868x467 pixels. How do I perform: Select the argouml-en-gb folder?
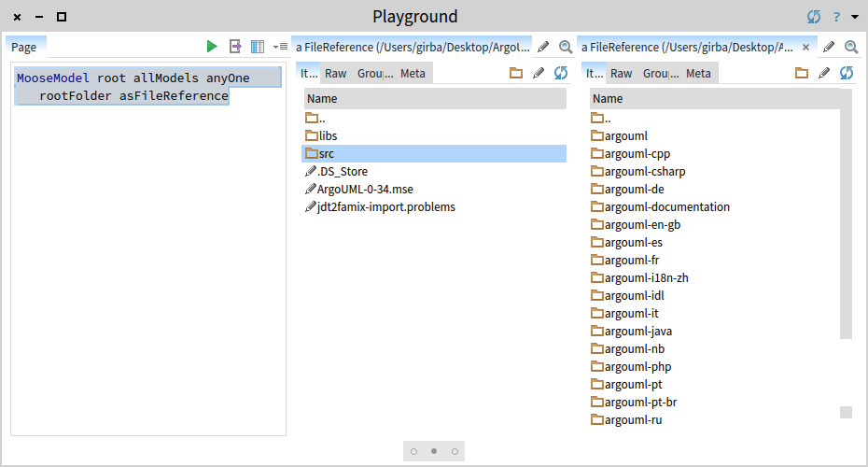pos(714,224)
